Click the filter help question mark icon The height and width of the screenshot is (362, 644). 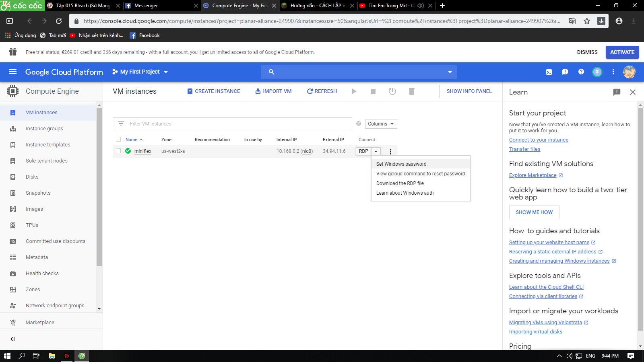359,123
